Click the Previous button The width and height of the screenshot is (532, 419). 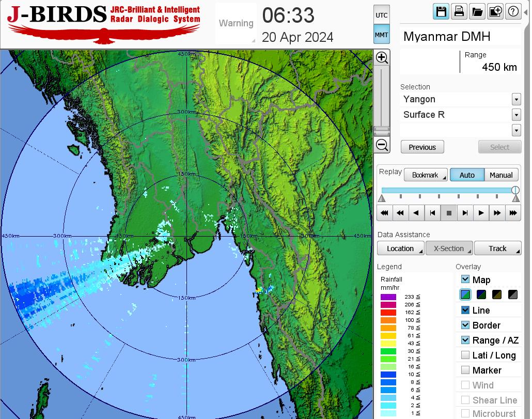[422, 147]
